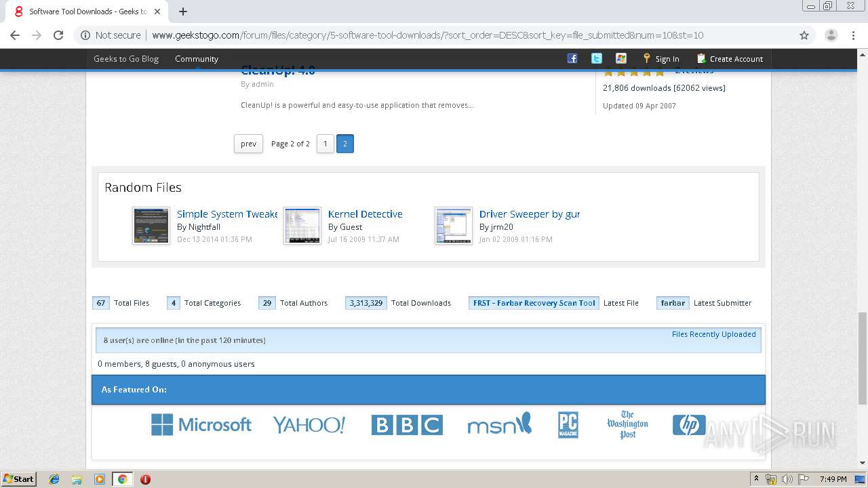Viewport: 868px width, 488px height.
Task: Bookmark this page with the star icon
Action: [x=804, y=35]
